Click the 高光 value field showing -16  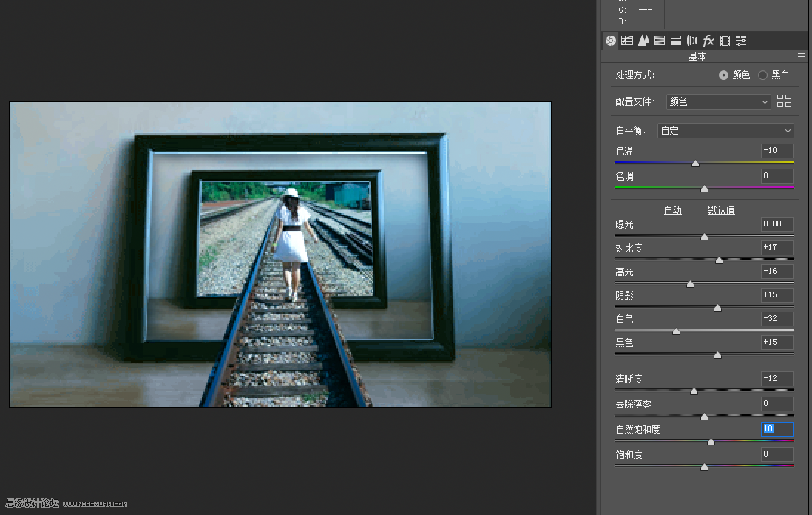click(x=777, y=271)
